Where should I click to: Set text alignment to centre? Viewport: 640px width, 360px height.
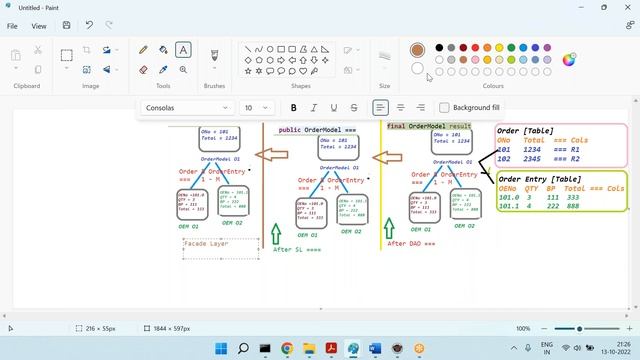400,108
